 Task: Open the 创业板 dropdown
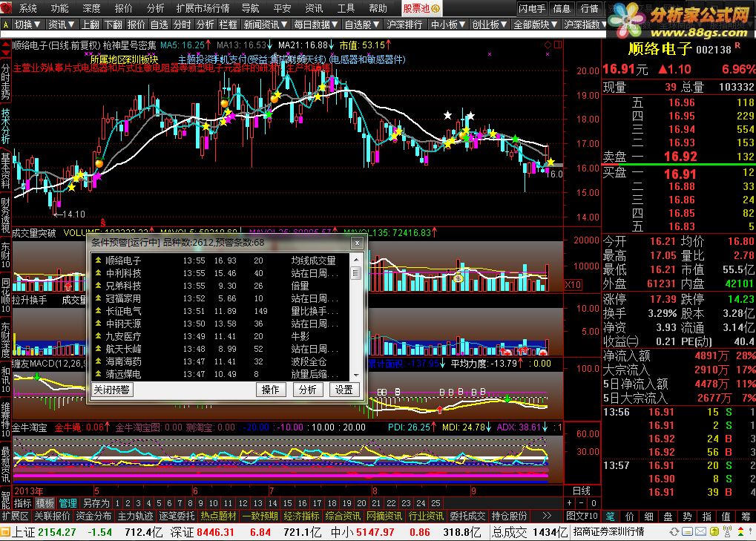click(490, 24)
